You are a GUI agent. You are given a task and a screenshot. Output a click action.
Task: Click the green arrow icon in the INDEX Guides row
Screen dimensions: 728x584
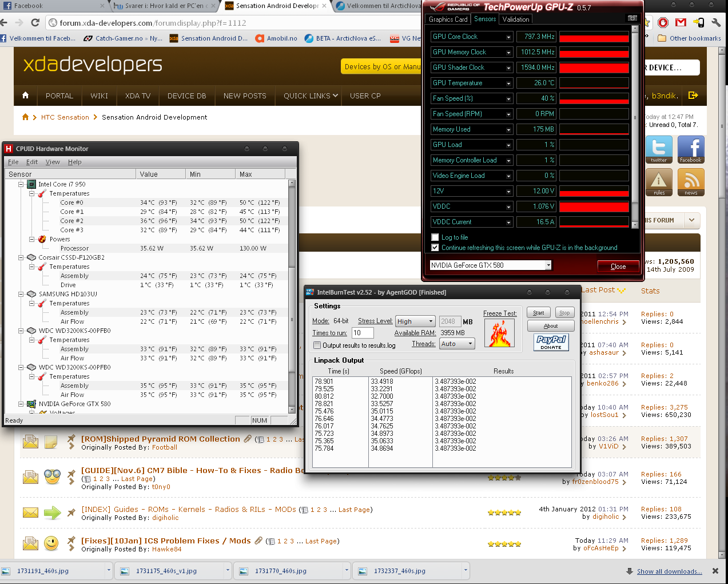click(x=52, y=513)
